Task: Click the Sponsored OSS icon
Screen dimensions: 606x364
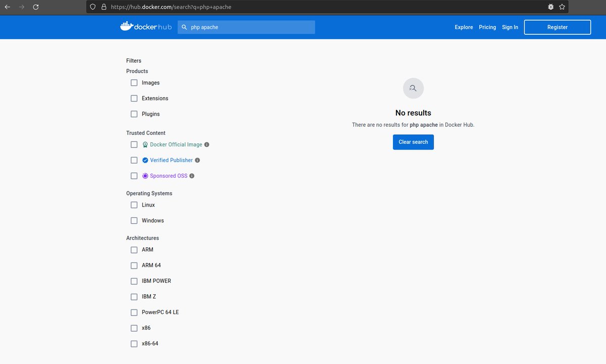Action: (x=145, y=176)
